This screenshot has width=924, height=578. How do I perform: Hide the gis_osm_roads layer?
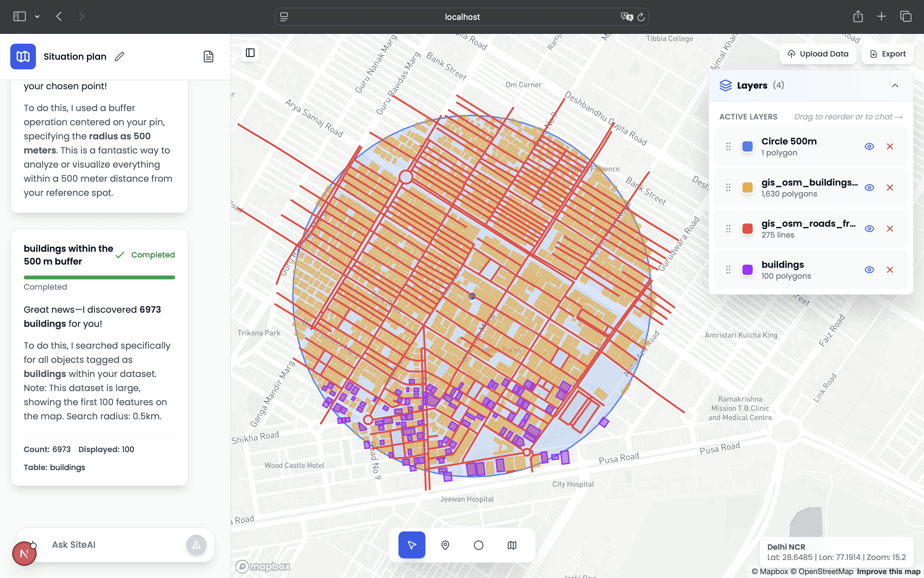pos(869,229)
